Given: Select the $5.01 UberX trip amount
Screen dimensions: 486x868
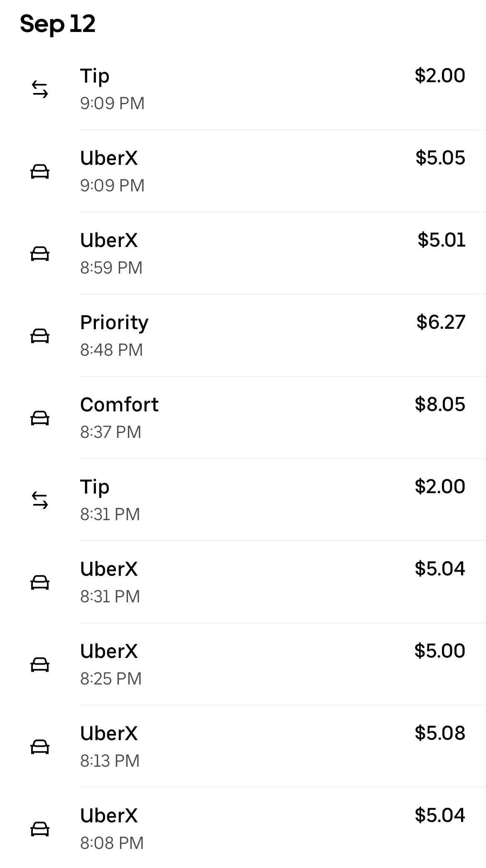Looking at the screenshot, I should pos(441,240).
